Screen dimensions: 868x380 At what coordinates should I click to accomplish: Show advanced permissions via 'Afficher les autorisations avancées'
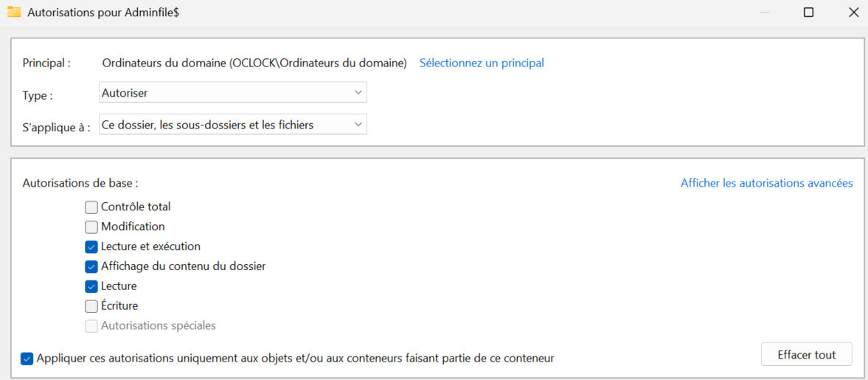[766, 183]
